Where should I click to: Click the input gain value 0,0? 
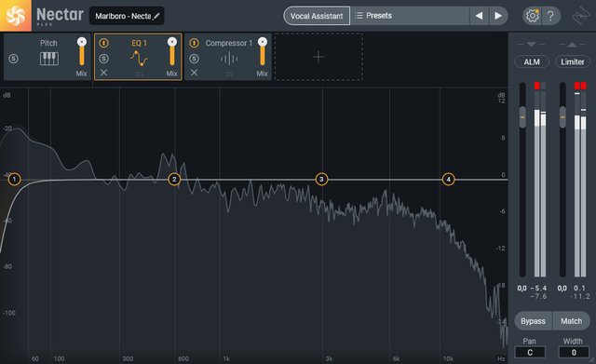(521, 288)
